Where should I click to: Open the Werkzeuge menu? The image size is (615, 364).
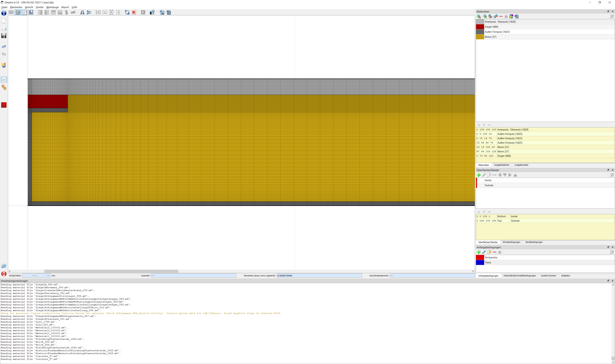click(x=52, y=7)
